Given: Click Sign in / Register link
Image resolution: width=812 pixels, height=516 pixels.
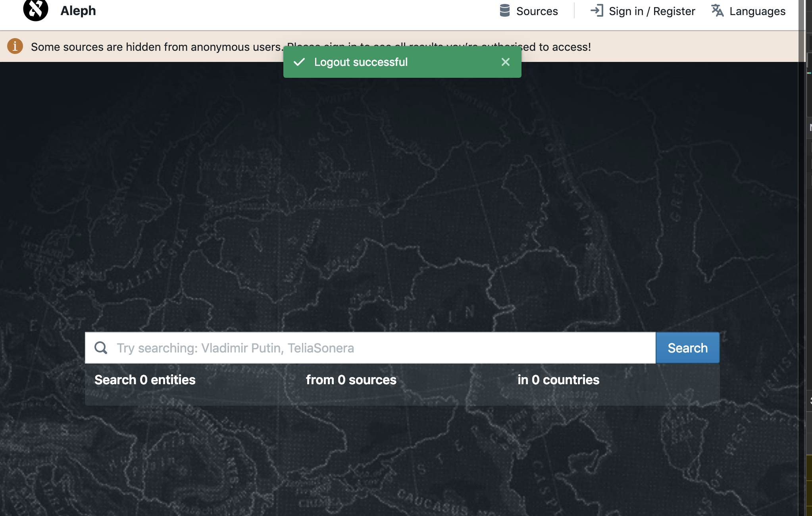Looking at the screenshot, I should point(652,11).
